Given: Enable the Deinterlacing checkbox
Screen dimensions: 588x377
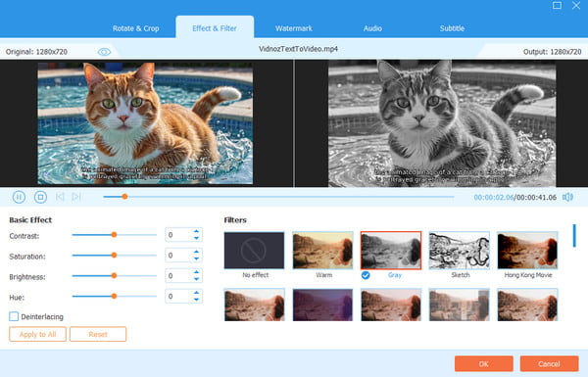Looking at the screenshot, I should (x=14, y=316).
